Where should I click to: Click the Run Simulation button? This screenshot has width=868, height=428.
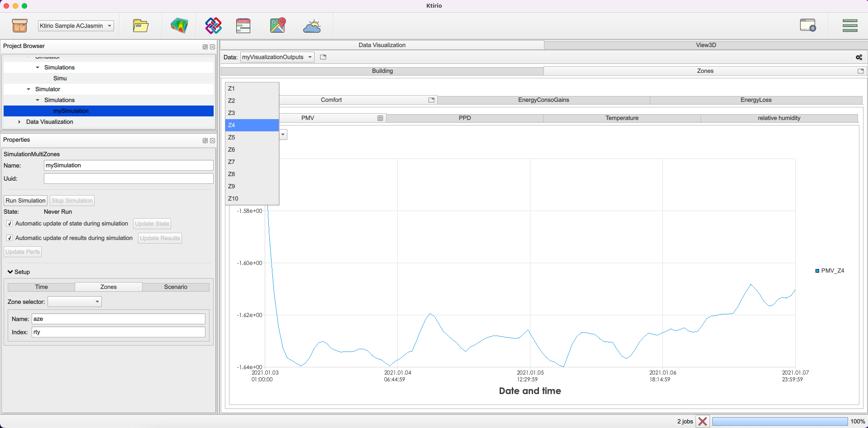click(x=25, y=201)
